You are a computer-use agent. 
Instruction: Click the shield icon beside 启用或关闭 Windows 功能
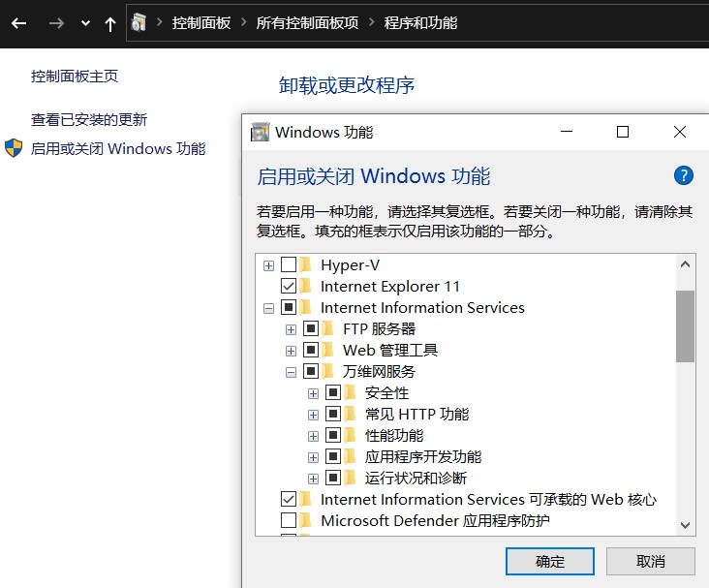point(14,148)
